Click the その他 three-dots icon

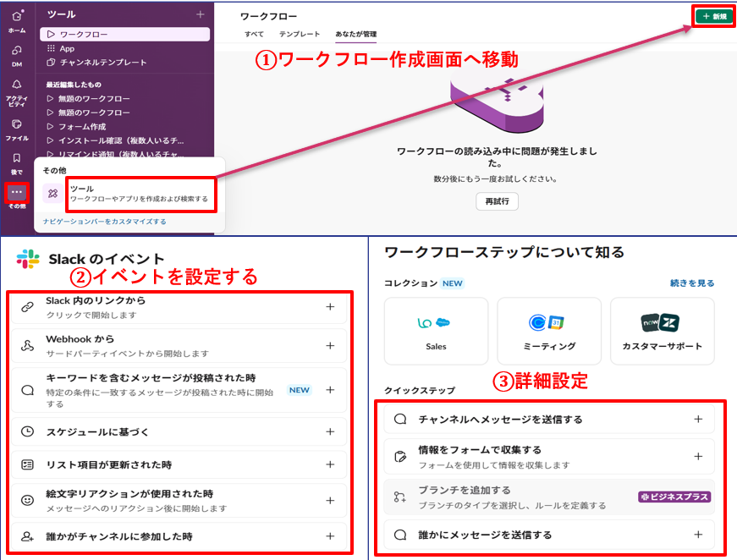point(17,193)
